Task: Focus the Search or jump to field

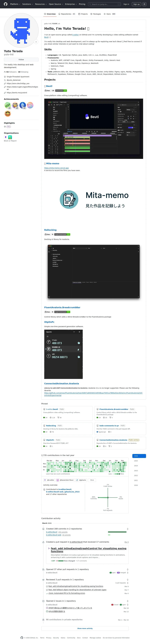Action: (104, 4)
